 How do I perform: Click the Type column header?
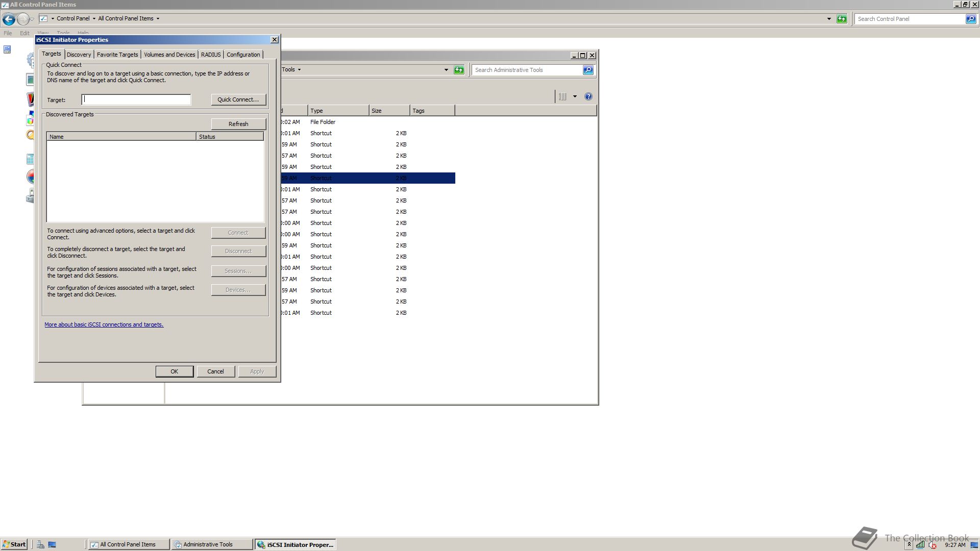tap(338, 111)
